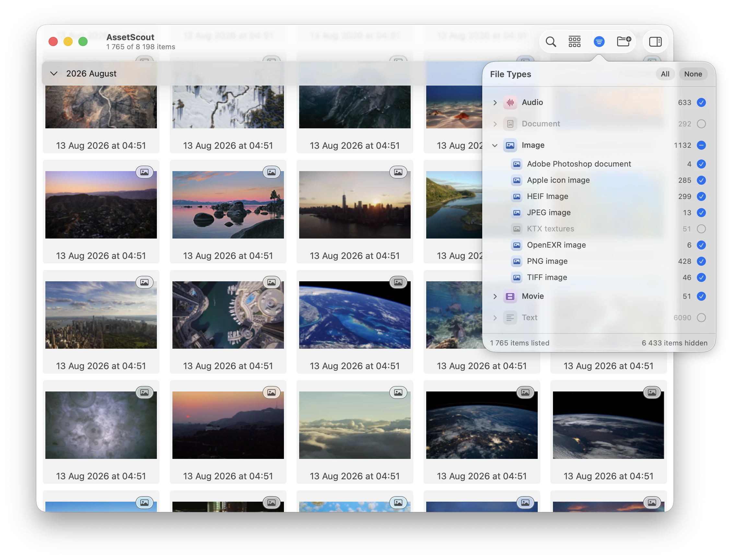Uncheck the Audio file type
This screenshot has height=560, width=739.
[x=701, y=103]
